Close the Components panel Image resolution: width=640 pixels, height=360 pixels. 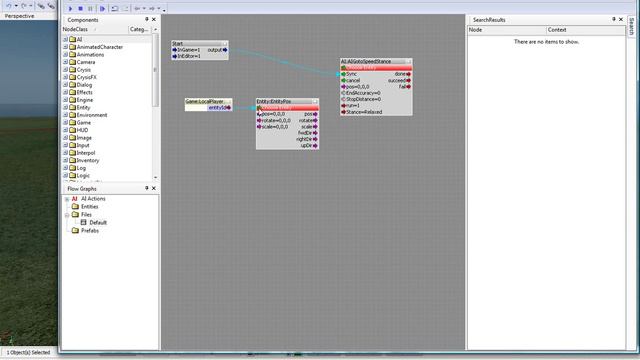154,19
